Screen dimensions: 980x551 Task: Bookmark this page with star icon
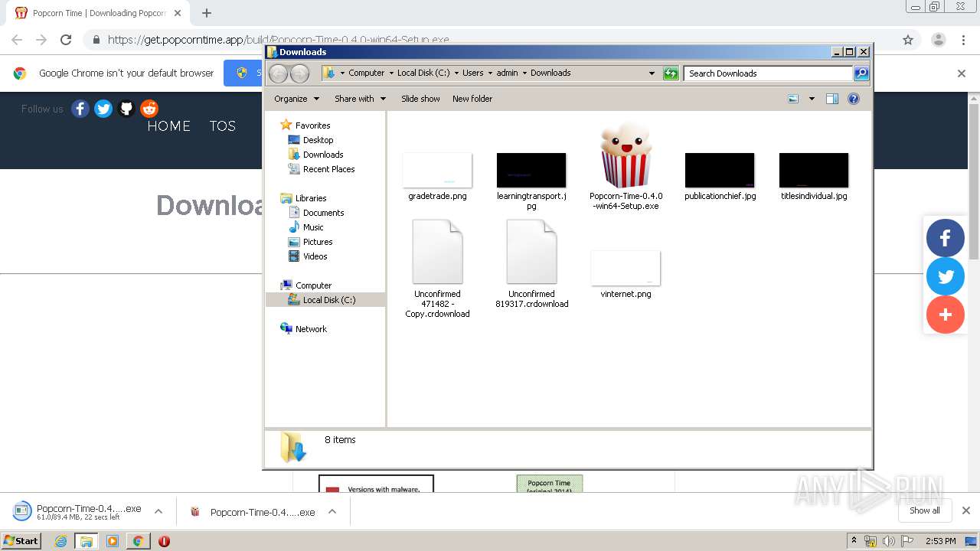coord(908,40)
